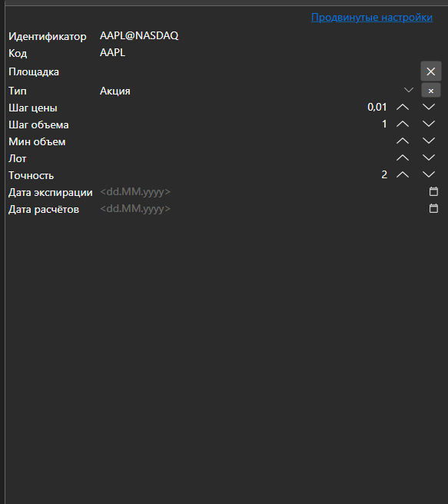Screen dimensions: 448x504
Task: Decrease Точность with the down arrow
Action: coord(428,174)
